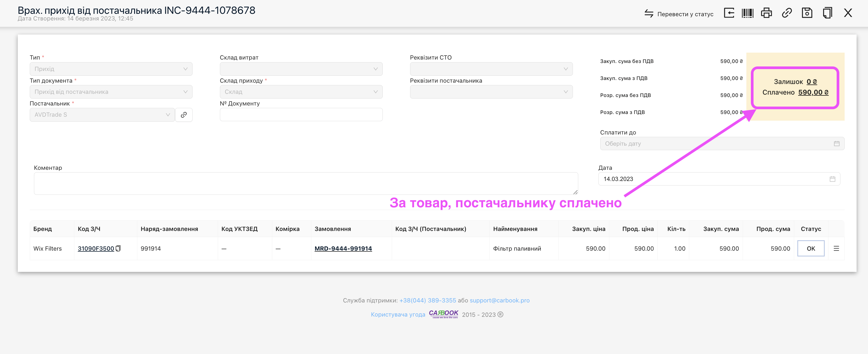Image resolution: width=868 pixels, height=354 pixels.
Task: Focus the № Документу input field
Action: click(x=301, y=115)
